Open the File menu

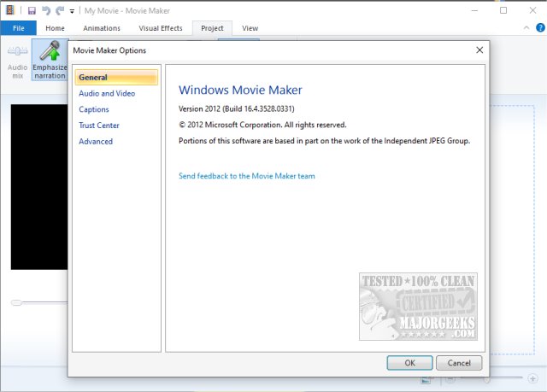coord(19,28)
